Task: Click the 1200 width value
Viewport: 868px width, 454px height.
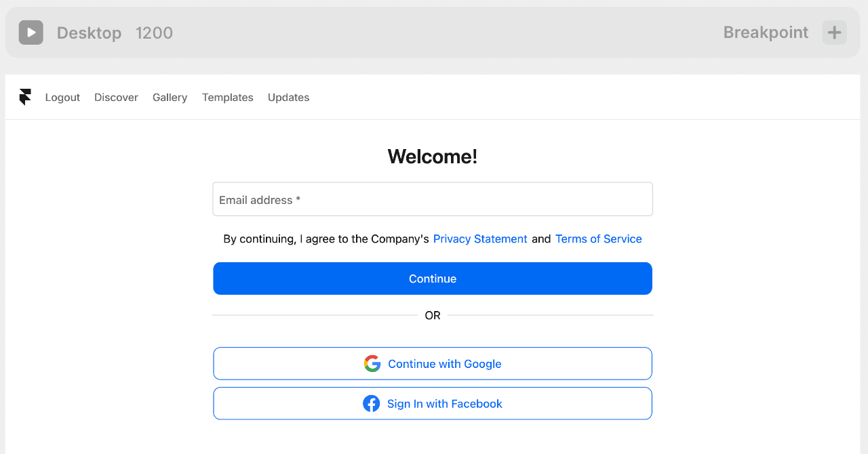Action: 154,33
